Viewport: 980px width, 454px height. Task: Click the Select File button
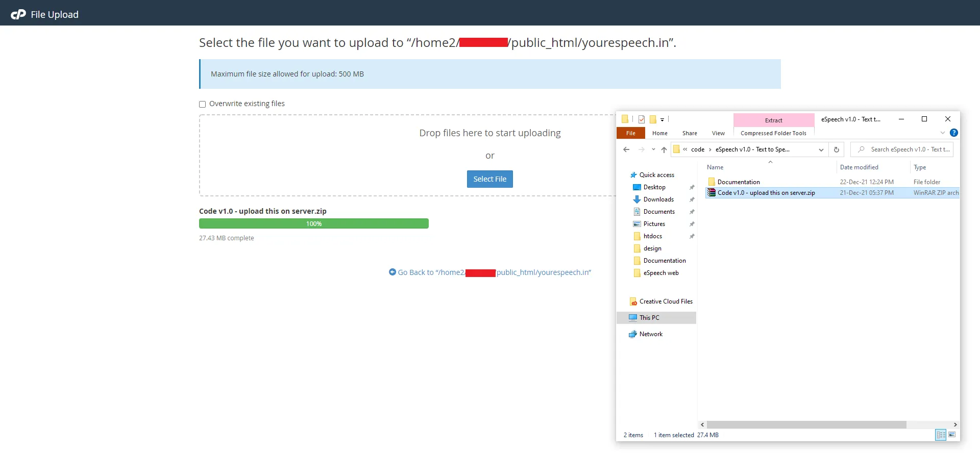[x=489, y=179]
